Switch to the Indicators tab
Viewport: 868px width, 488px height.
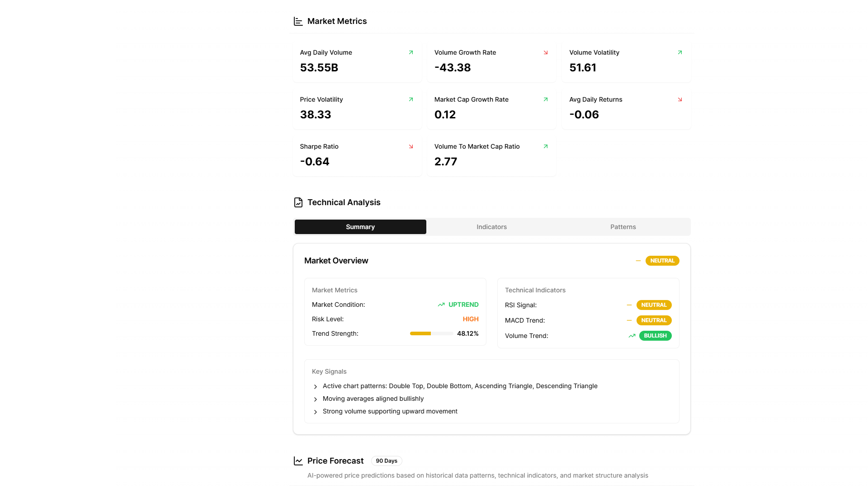click(491, 227)
